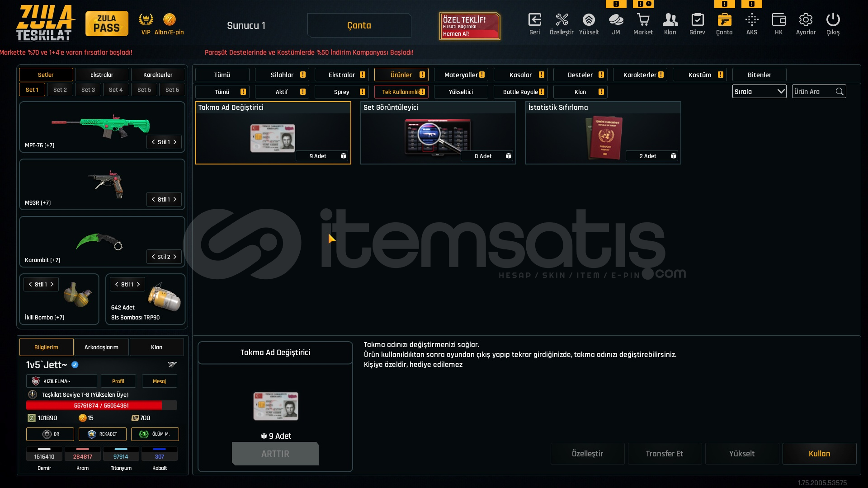Switch to Set 5 loadout
Viewport: 868px width, 488px height.
[144, 89]
